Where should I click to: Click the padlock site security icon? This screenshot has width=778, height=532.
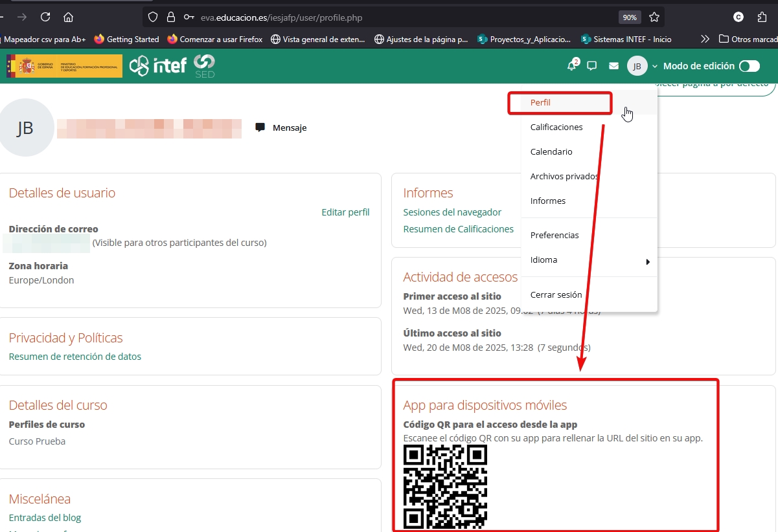point(171,17)
